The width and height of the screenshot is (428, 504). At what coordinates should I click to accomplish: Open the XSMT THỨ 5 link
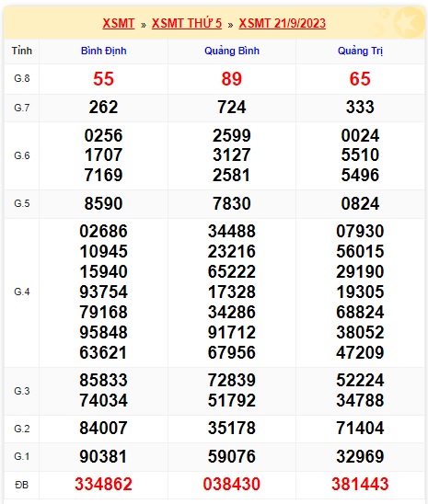click(187, 23)
